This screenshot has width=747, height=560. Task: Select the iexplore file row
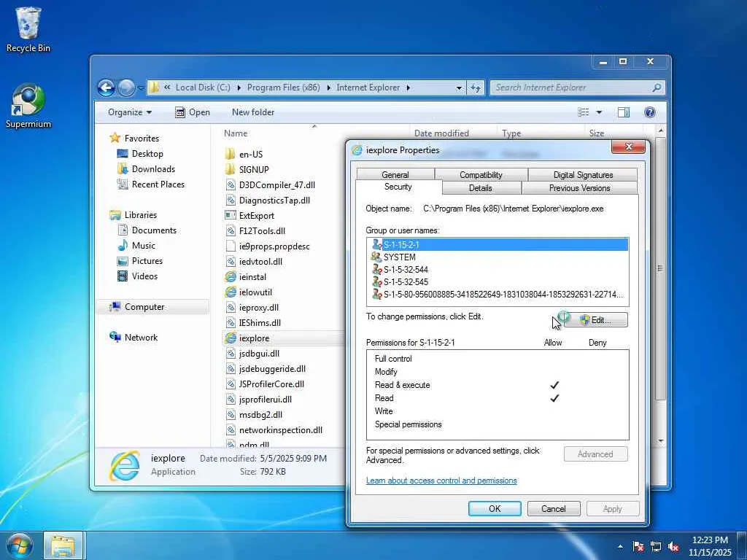point(283,338)
